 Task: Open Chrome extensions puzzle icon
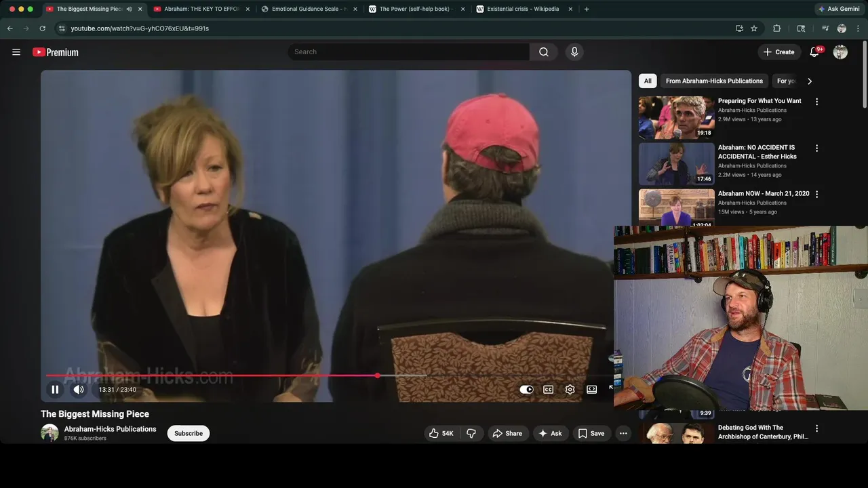(777, 28)
